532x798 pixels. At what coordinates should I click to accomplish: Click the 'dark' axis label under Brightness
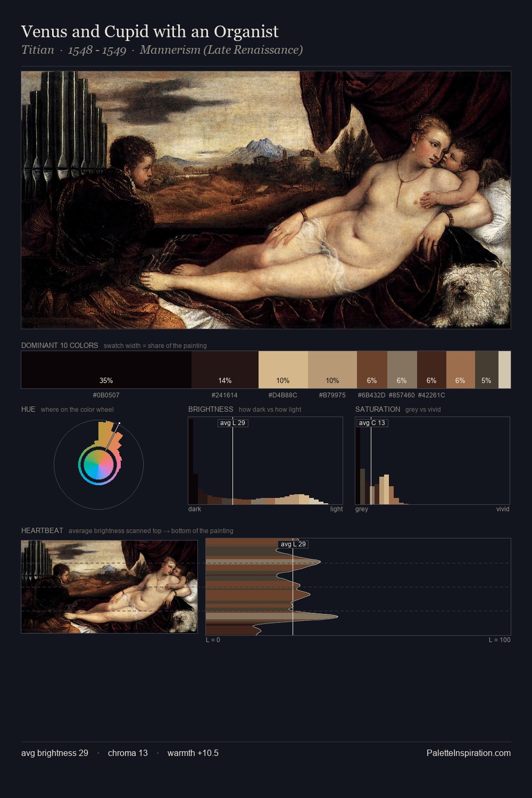(x=195, y=509)
